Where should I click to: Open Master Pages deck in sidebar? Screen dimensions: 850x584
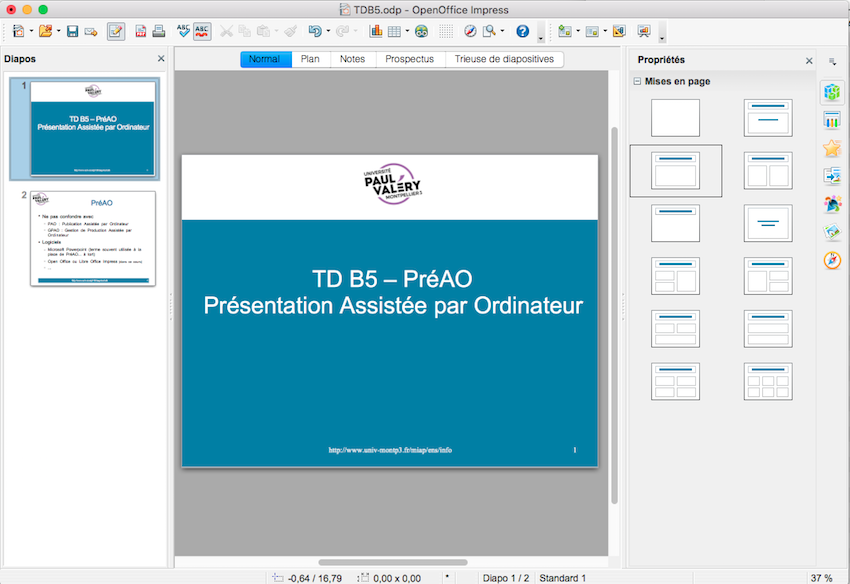pyautogui.click(x=832, y=120)
